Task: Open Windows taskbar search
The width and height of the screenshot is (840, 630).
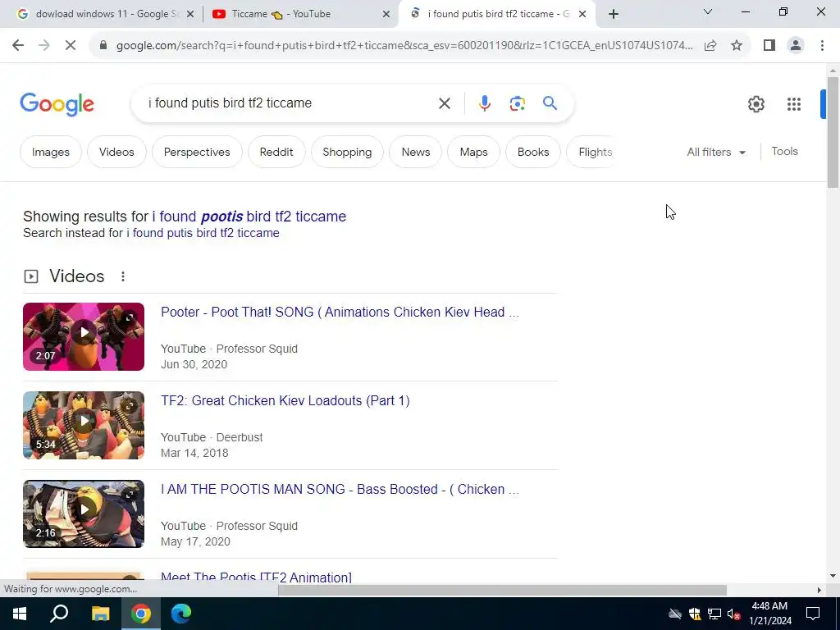Action: coord(59,614)
